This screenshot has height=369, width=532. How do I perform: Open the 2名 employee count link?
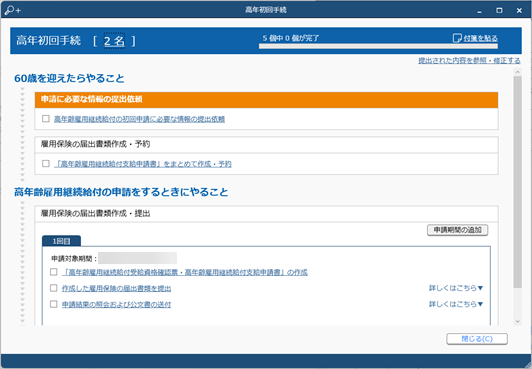coord(114,41)
